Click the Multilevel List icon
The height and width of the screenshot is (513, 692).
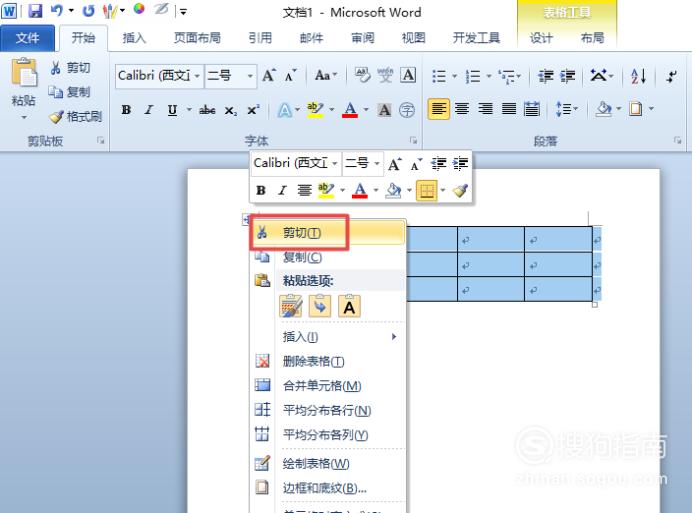click(x=506, y=76)
